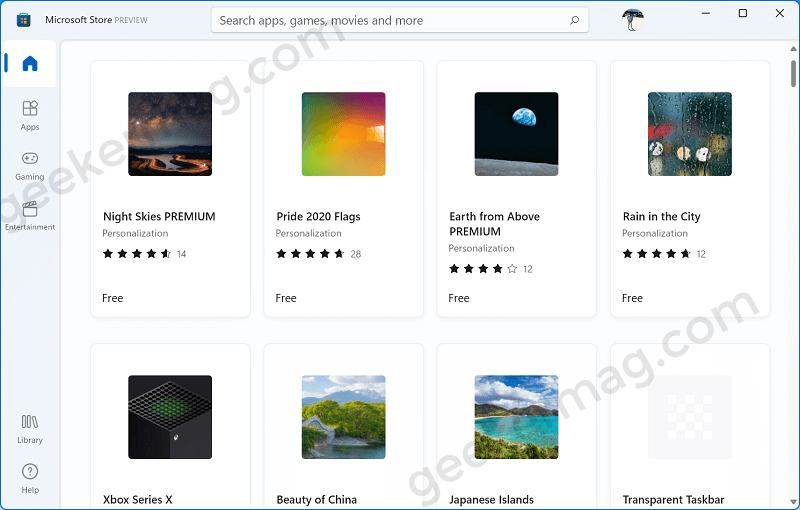Image resolution: width=800 pixels, height=510 pixels.
Task: Click Free price under Pride 2020 Flags
Action: click(x=286, y=298)
